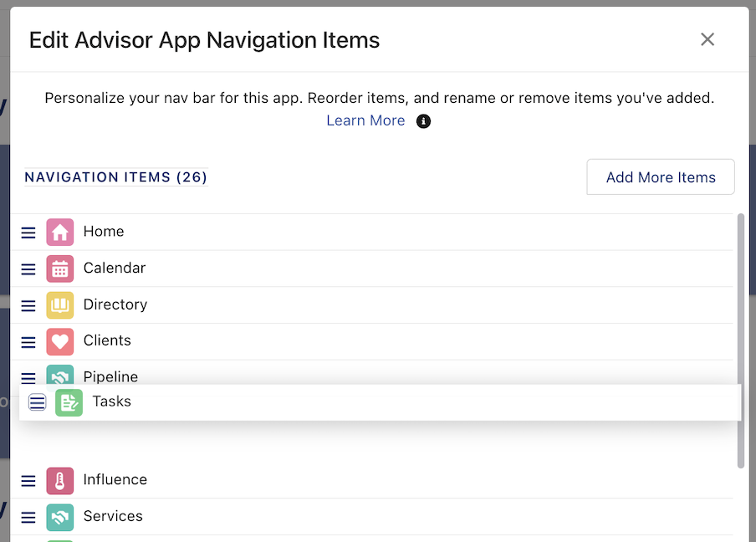This screenshot has width=756, height=542.
Task: Click the Edit Advisor App Navigation Items title
Action: (x=204, y=40)
